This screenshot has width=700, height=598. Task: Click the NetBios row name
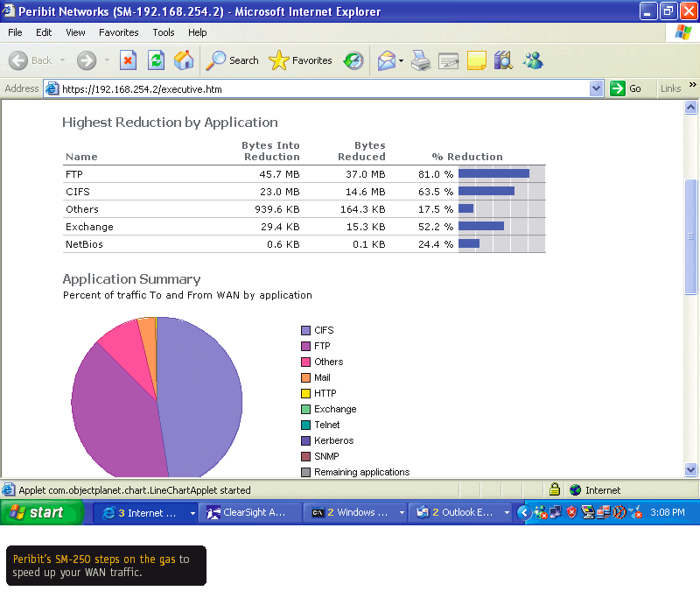pyautogui.click(x=84, y=244)
